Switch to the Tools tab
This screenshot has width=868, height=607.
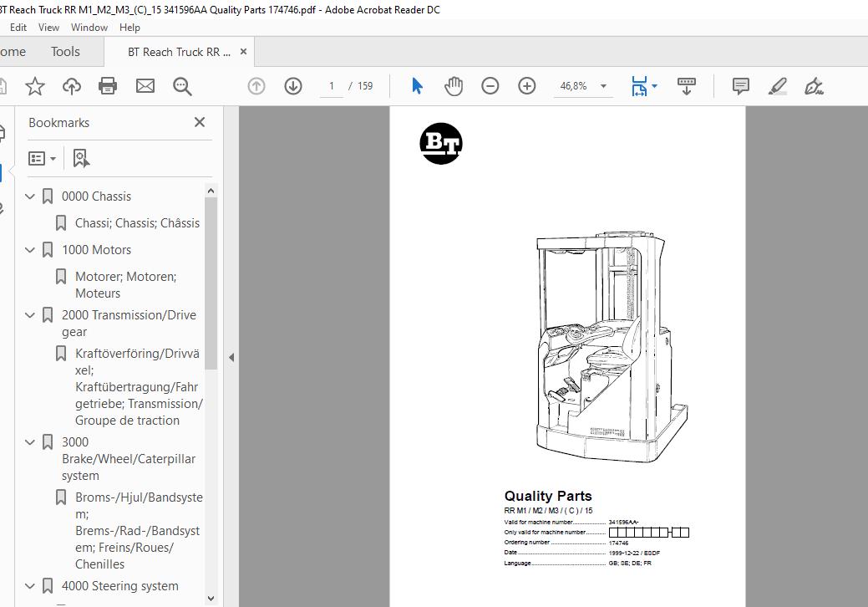65,52
